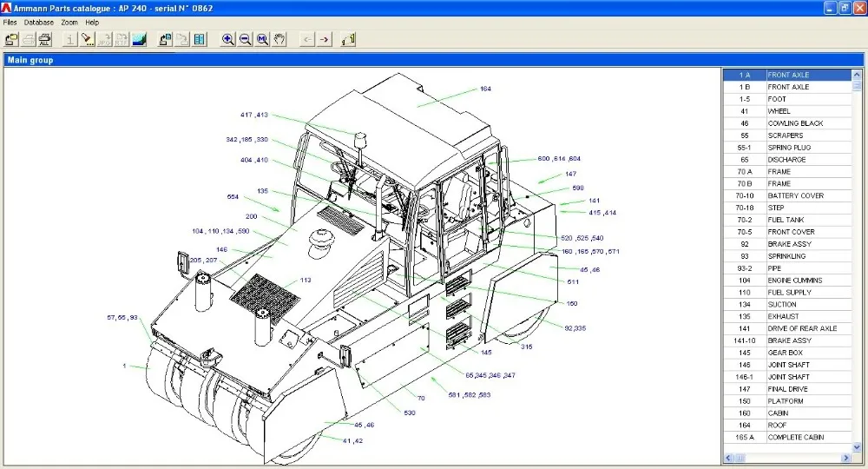
Task: Open the Database menu
Action: pos(39,23)
